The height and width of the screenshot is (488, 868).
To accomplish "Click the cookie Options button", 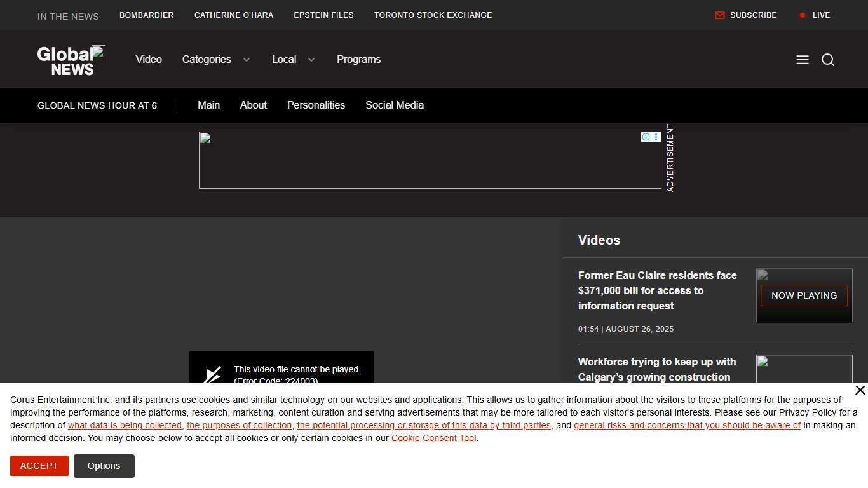I will click(104, 466).
